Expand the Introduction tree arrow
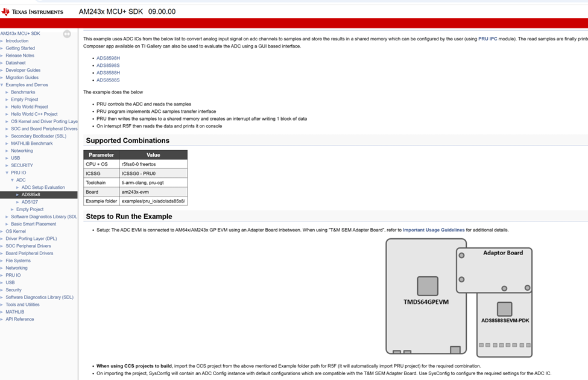Viewport: 588px width, 380px height. (x=2, y=41)
